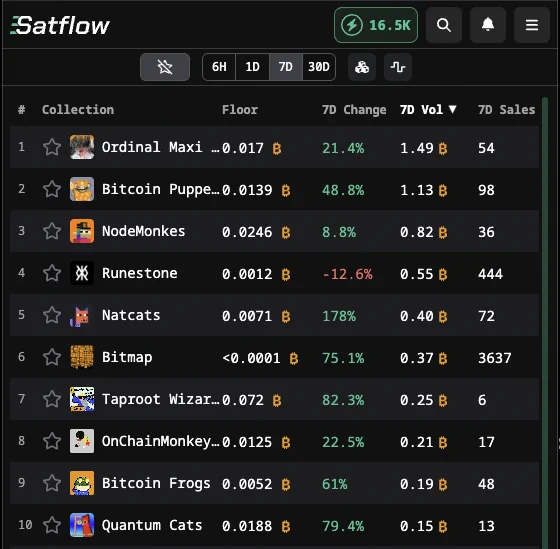Click the Bitcoin Frogs icon
560x549 pixels.
tap(82, 483)
